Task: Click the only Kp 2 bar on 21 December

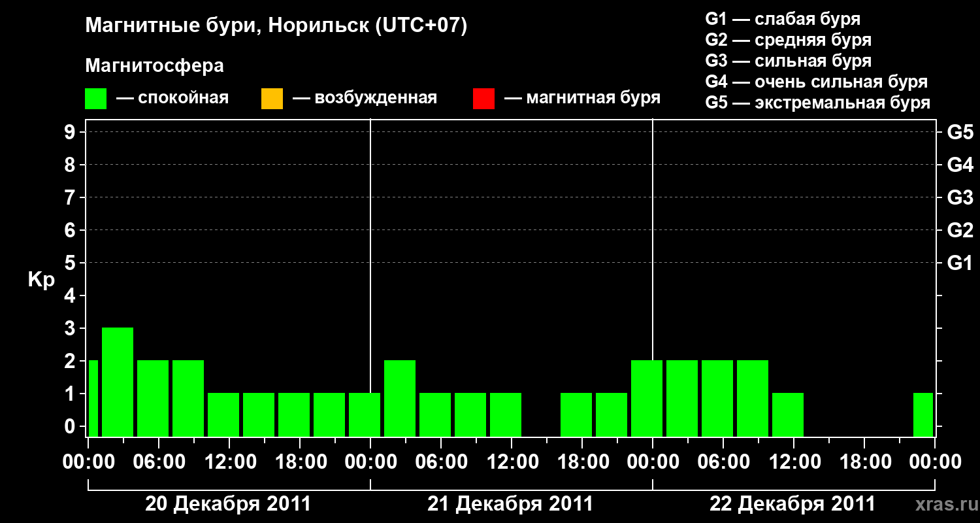Action: coord(400,398)
